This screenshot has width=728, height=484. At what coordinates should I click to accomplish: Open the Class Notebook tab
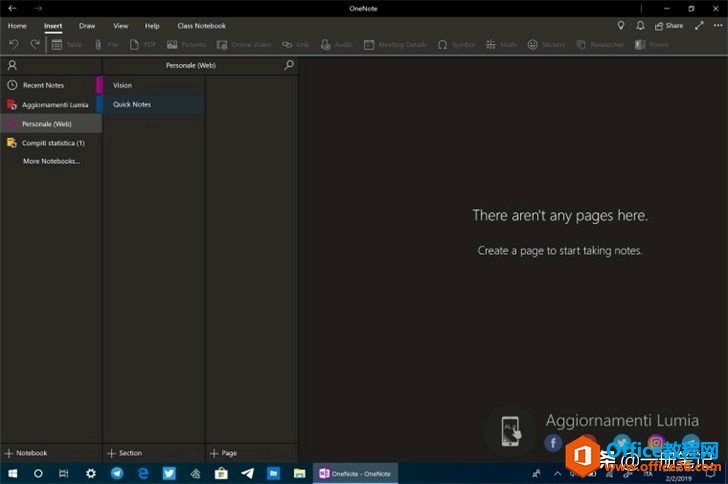202,26
